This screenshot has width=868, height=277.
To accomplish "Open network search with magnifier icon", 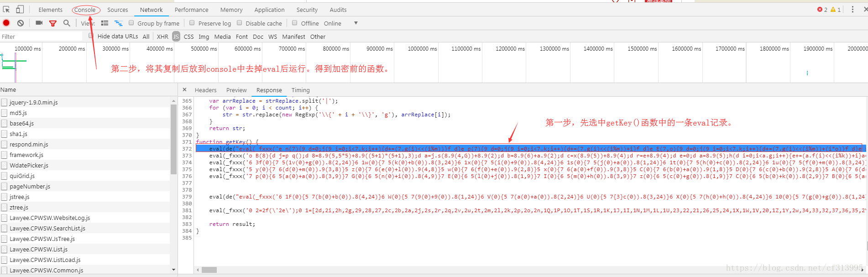I will (x=67, y=23).
